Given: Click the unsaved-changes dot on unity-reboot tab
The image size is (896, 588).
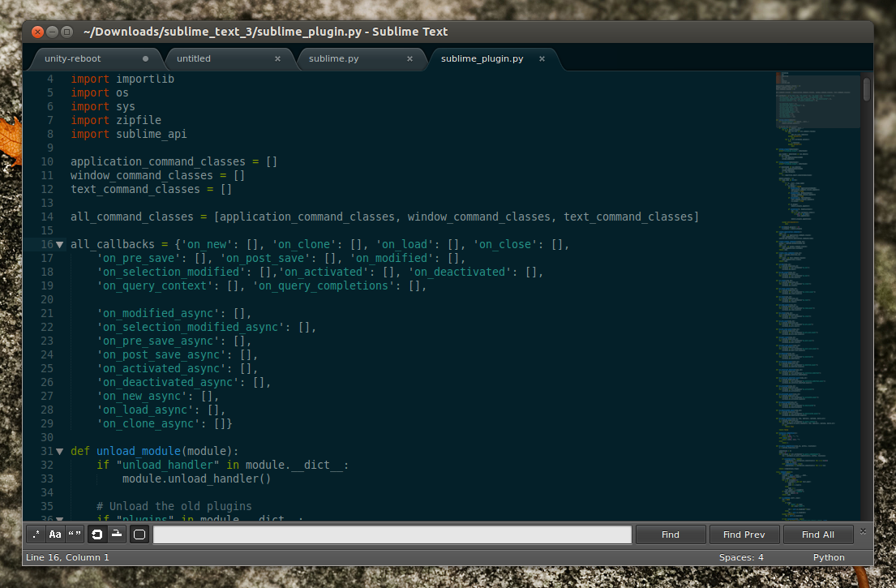Looking at the screenshot, I should pos(146,58).
